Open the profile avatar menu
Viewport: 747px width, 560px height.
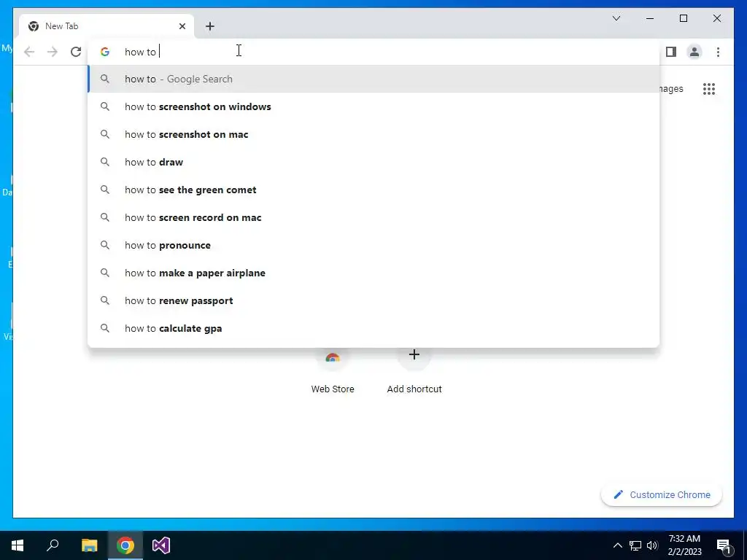694,52
